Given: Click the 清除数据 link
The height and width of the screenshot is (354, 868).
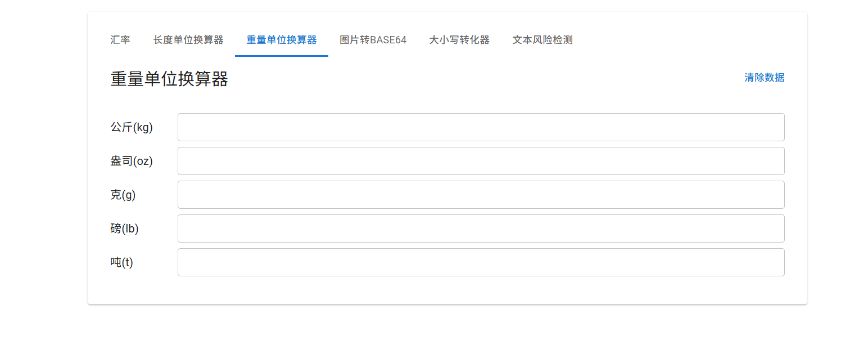Looking at the screenshot, I should [765, 78].
